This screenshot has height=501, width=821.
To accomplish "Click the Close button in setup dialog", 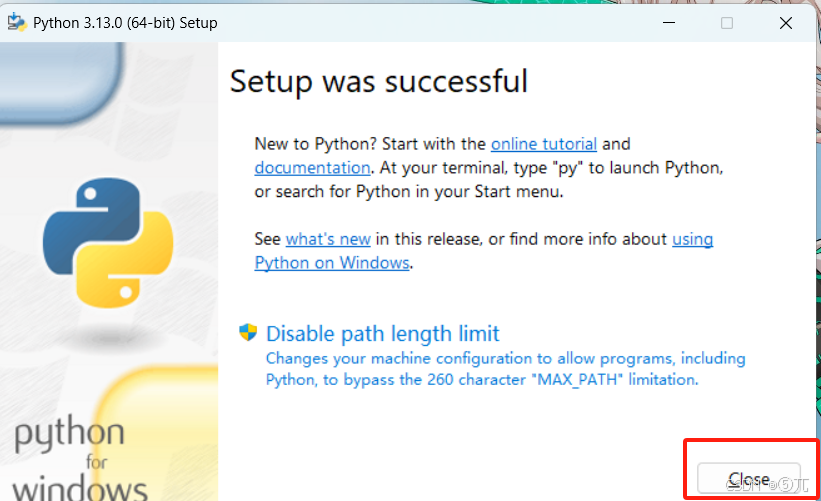I will point(749,478).
